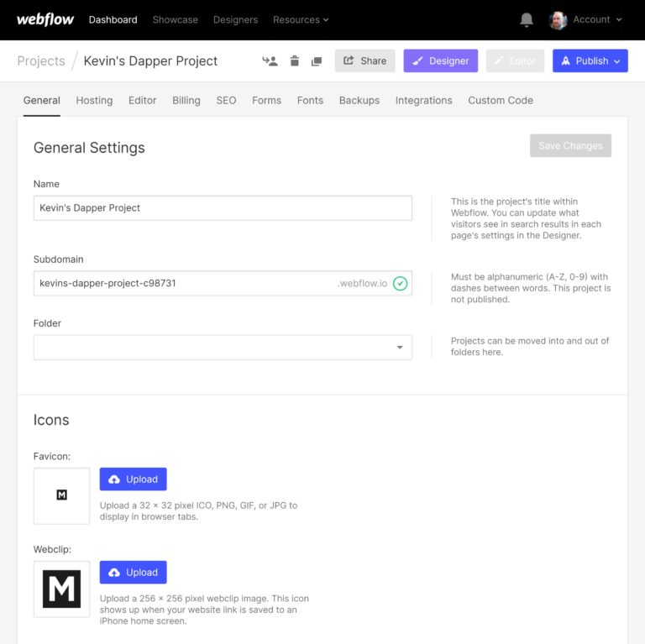
Task: Open the Resources menu
Action: 301,19
